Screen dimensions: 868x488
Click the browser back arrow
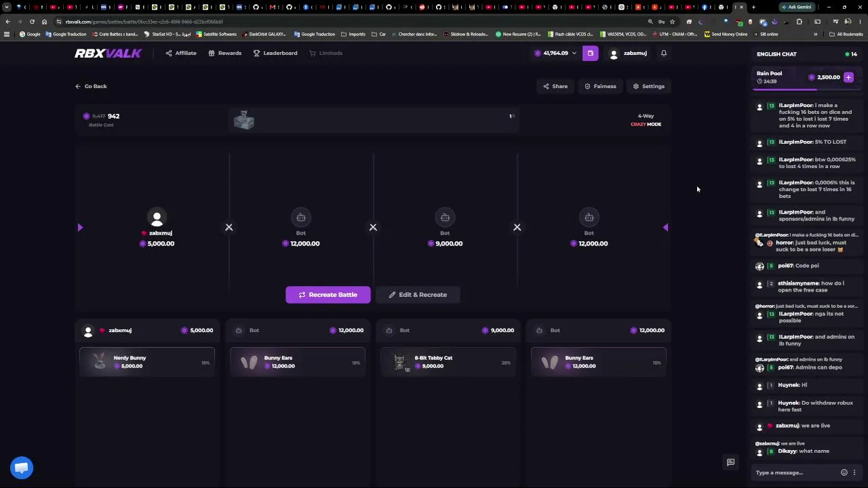point(7,22)
